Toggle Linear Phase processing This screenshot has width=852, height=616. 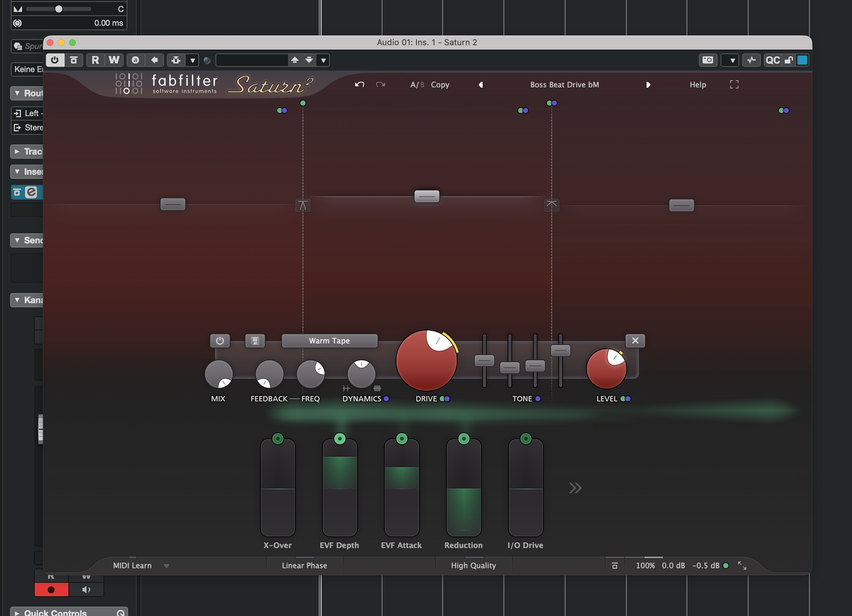(304, 565)
